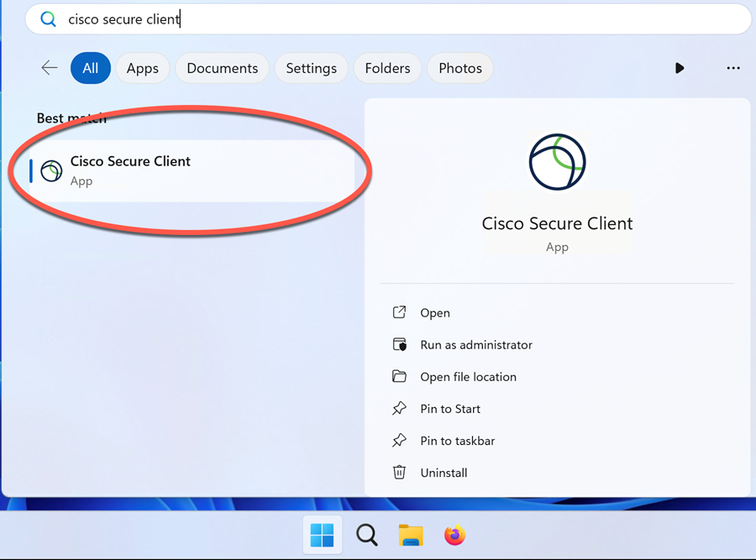
Task: Click the Cisco Secure Client title in details pane
Action: point(557,223)
